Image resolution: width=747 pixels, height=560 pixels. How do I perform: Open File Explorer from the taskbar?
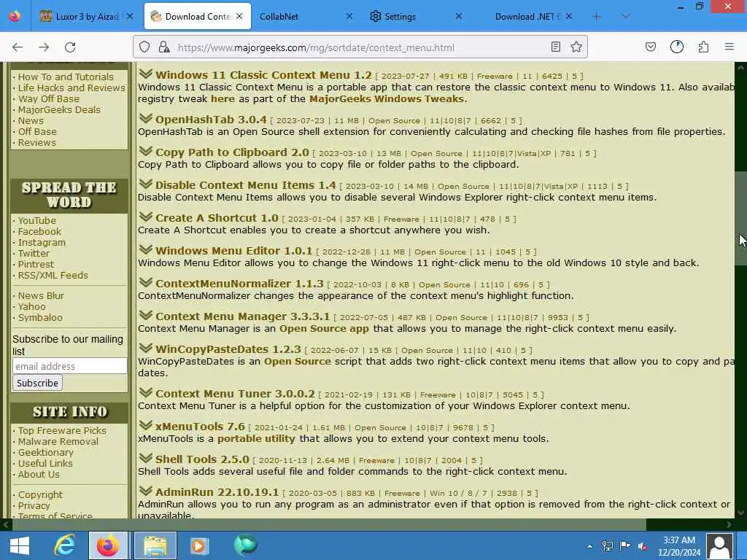155,545
